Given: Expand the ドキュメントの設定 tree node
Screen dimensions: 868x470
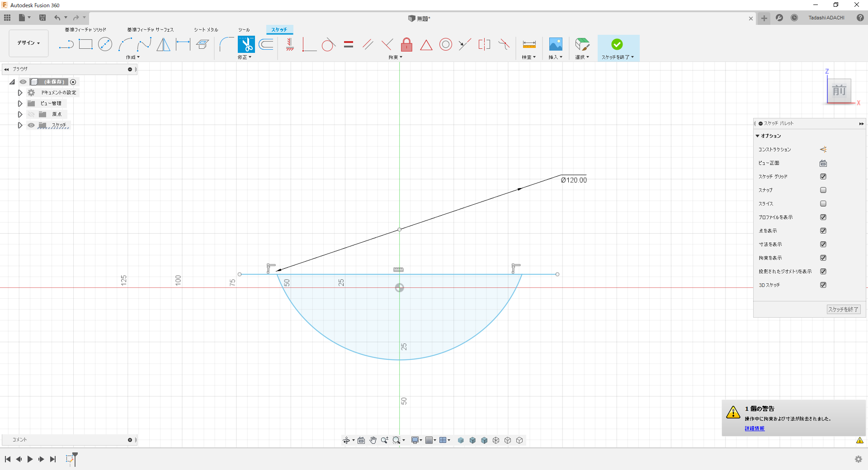Looking at the screenshot, I should coord(20,93).
